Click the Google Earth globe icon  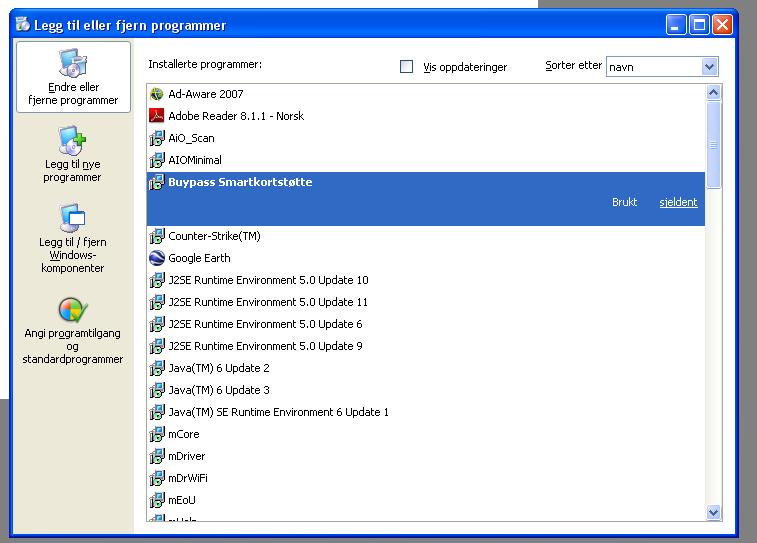(x=157, y=258)
